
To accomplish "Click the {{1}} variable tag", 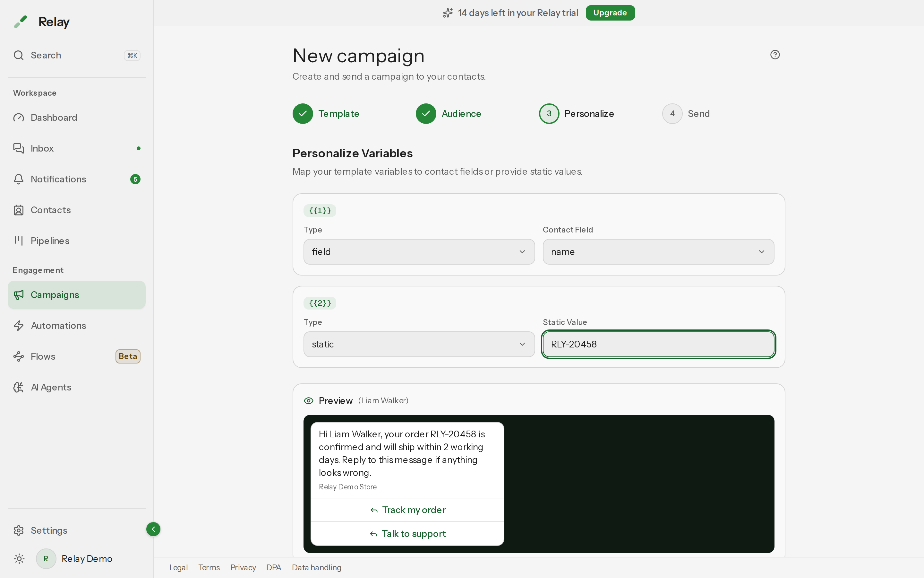I will click(x=320, y=211).
